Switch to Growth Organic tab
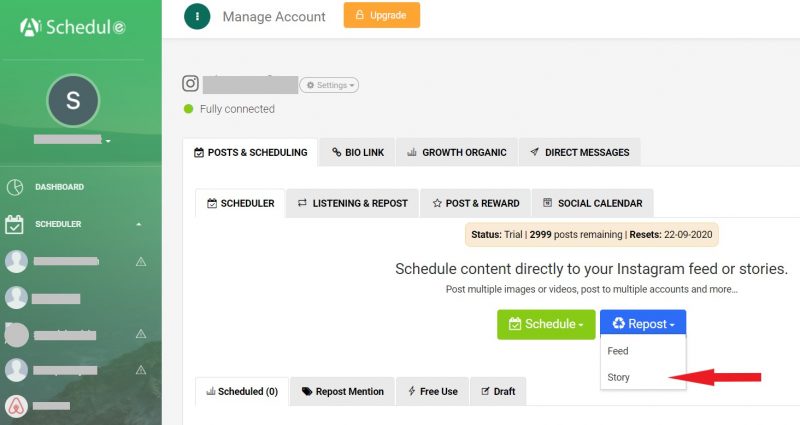 point(457,152)
